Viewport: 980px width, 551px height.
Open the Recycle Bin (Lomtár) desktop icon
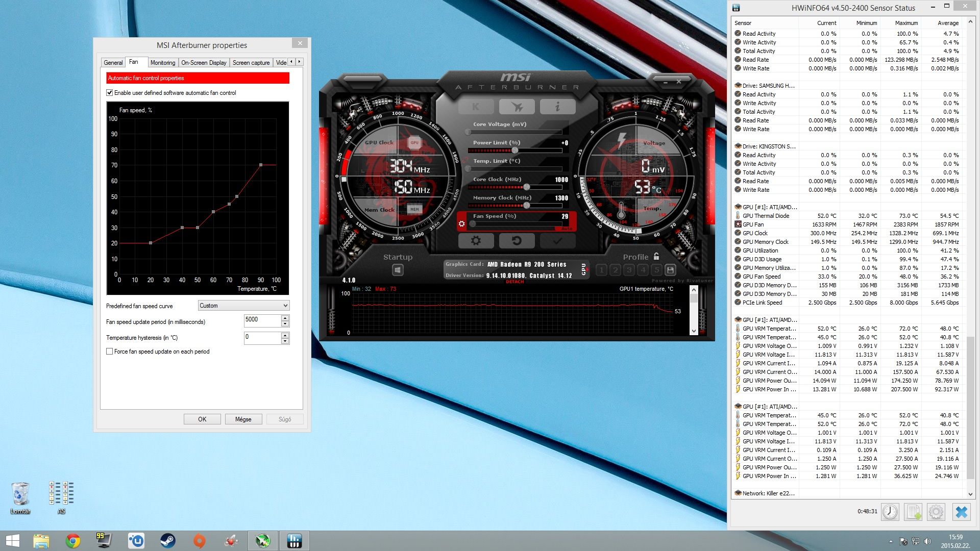click(20, 497)
